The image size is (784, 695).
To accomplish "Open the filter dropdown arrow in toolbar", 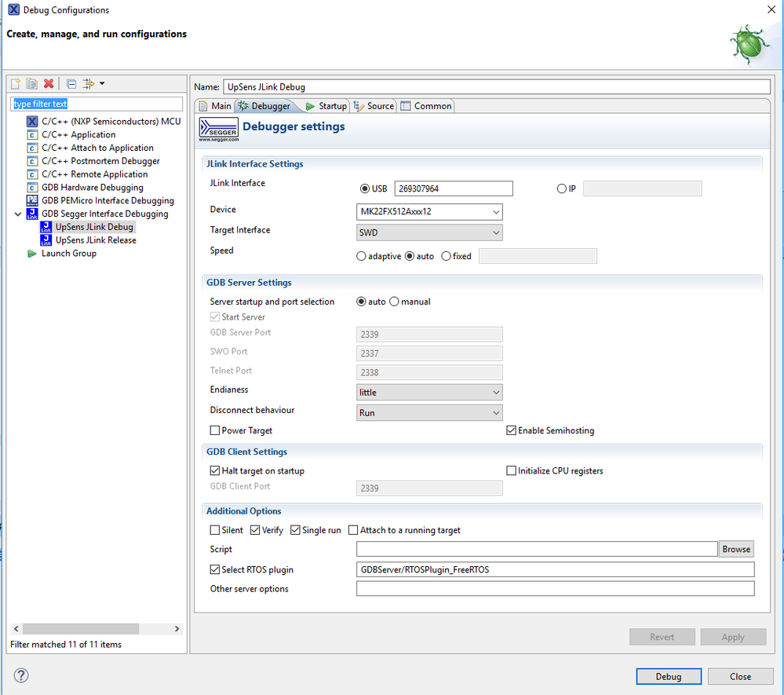I will 102,83.
